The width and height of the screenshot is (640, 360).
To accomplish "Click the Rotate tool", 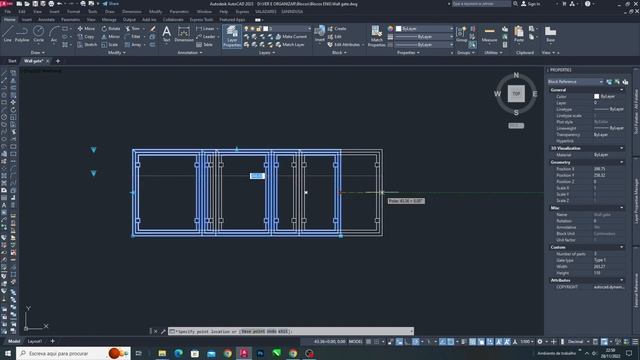I will click(x=111, y=29).
